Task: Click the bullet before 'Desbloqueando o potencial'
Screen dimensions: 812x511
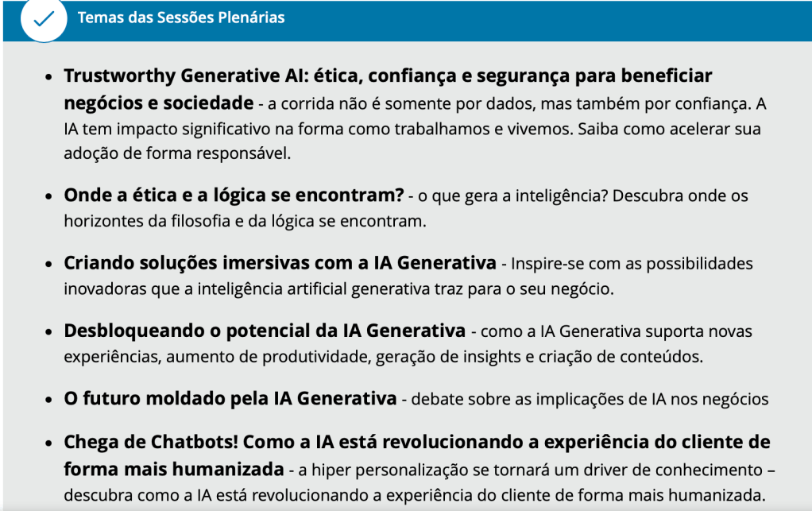Action: [x=48, y=331]
